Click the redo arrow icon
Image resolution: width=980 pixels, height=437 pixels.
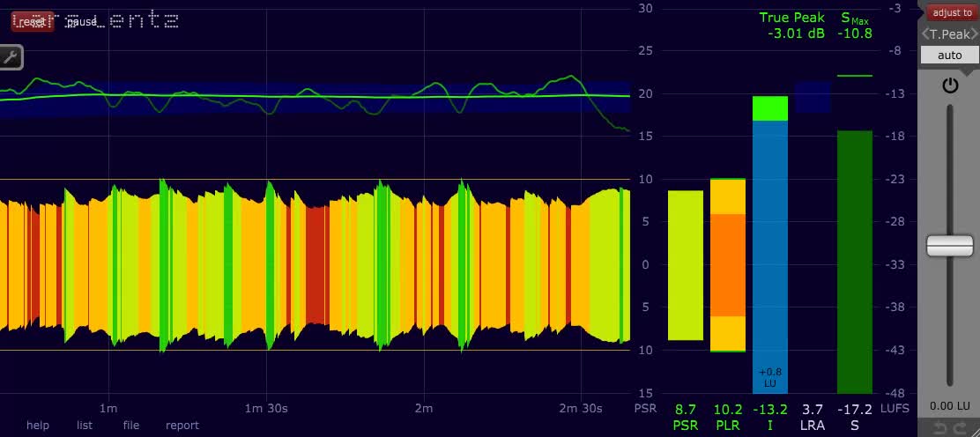(x=958, y=428)
